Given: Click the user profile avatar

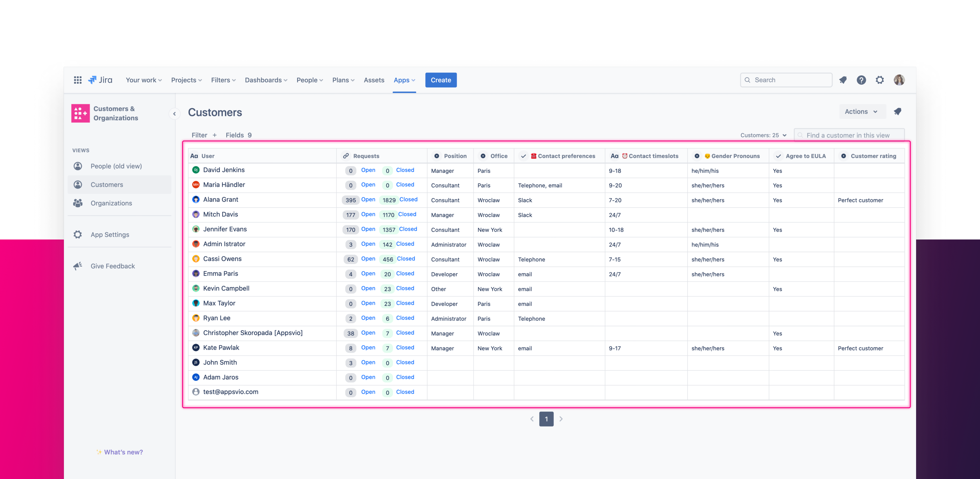Looking at the screenshot, I should 899,80.
